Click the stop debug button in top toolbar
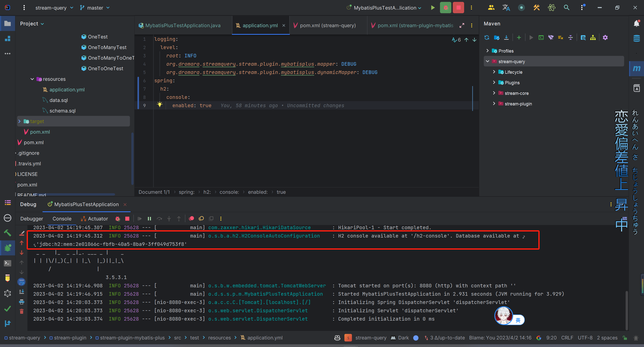 tap(458, 8)
